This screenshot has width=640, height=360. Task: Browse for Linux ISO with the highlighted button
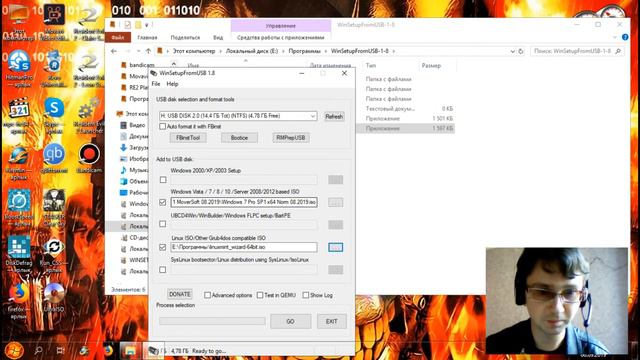[x=336, y=247]
